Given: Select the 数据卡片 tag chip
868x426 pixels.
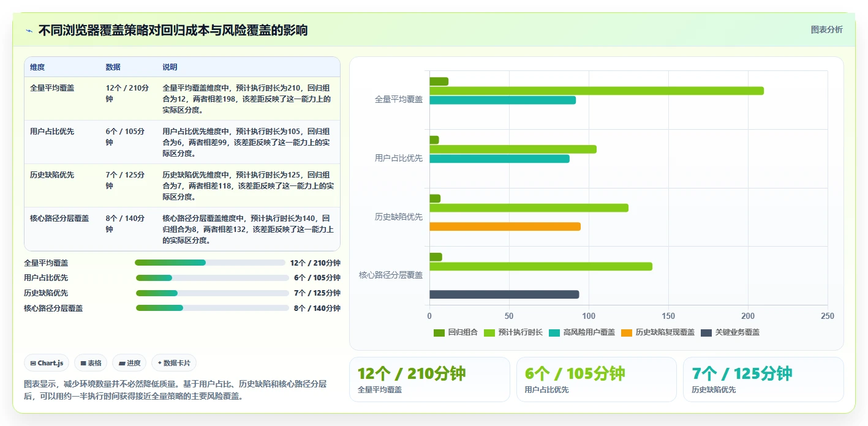Looking at the screenshot, I should point(174,363).
